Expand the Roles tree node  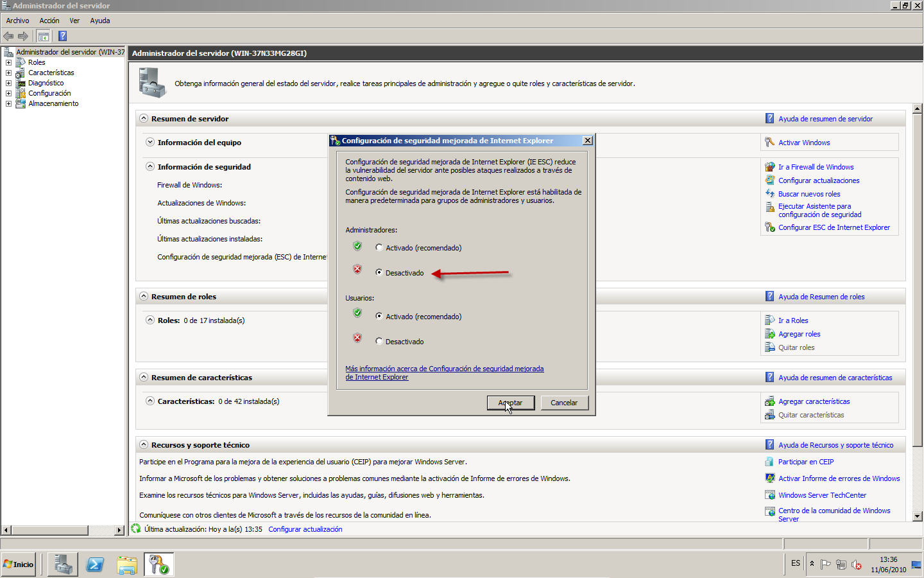pos(8,62)
